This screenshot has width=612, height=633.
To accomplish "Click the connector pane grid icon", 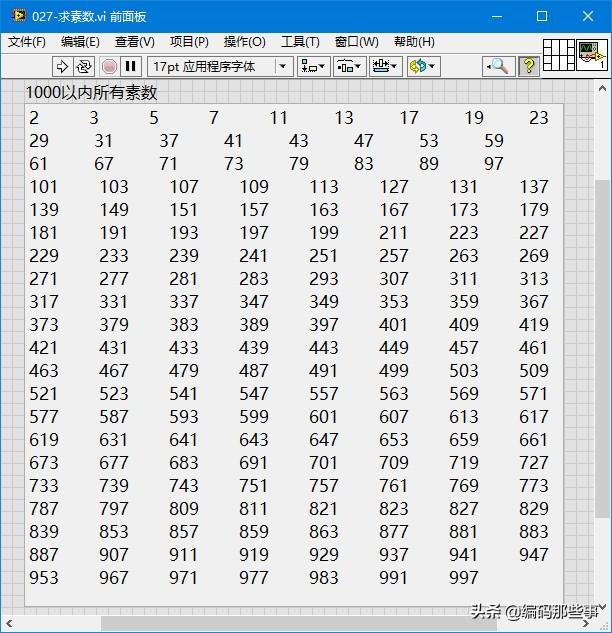I will click(559, 55).
